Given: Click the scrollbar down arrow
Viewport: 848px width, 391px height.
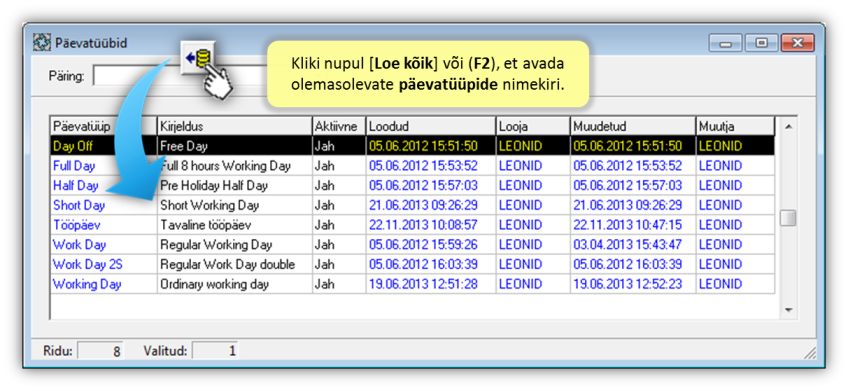Looking at the screenshot, I should 789,310.
